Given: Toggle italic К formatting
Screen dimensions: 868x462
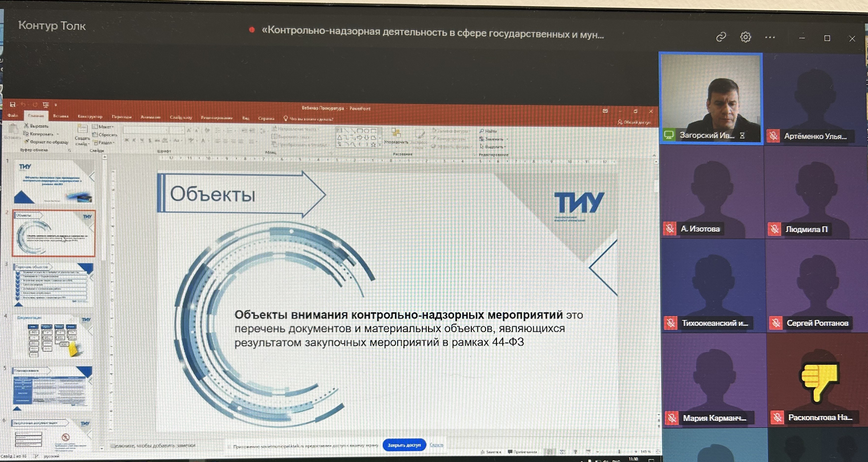Looking at the screenshot, I should click(x=134, y=140).
